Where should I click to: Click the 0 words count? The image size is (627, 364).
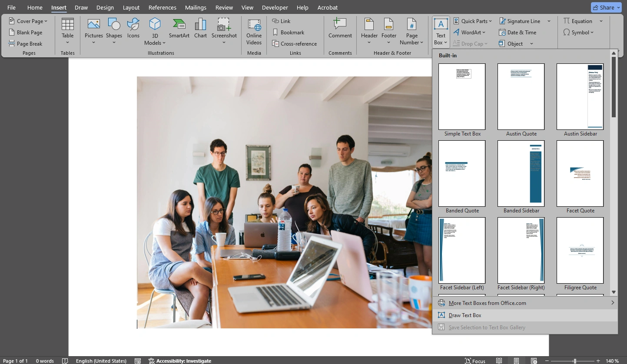click(45, 361)
